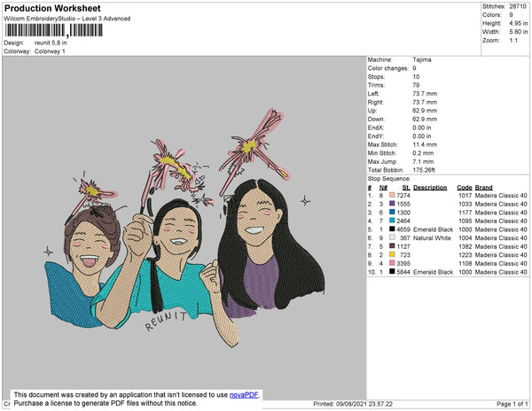Click the barcode in the header

[53, 30]
